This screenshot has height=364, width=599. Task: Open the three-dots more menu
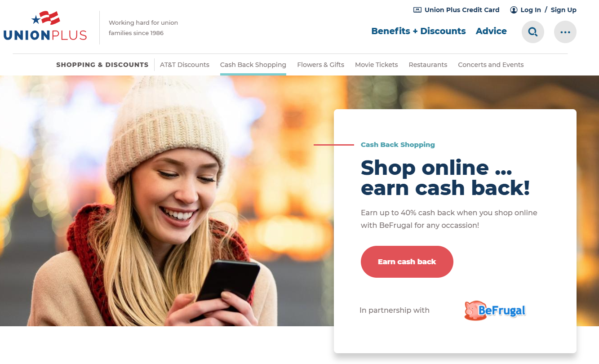[x=565, y=32]
